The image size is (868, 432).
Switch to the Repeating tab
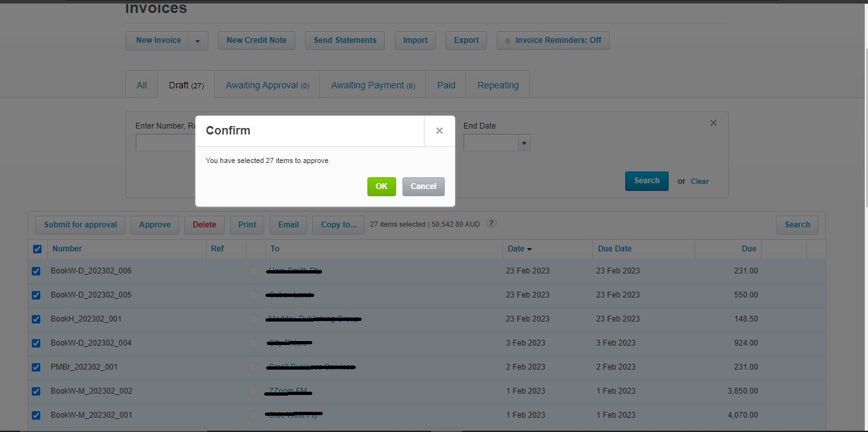(498, 85)
